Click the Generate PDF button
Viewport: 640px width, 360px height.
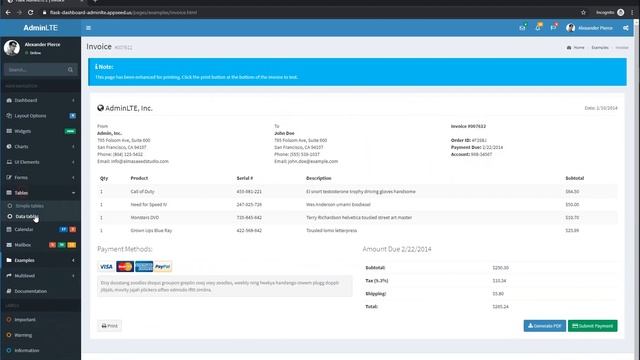(544, 326)
